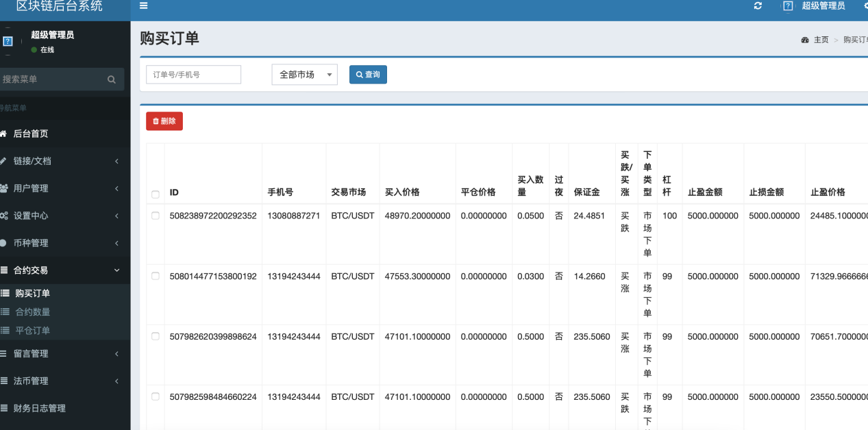This screenshot has height=430, width=868.
Task: Select the checkbox on order 508014477153800192
Action: pos(155,275)
